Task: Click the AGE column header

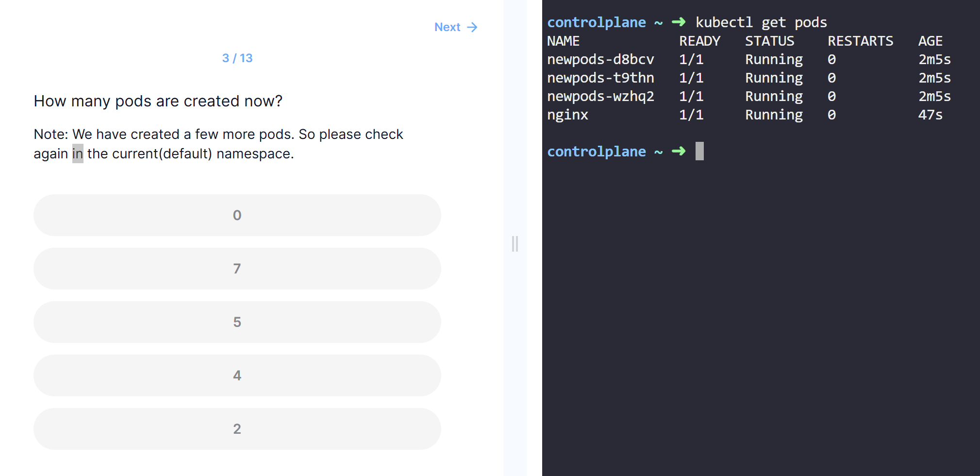Action: click(930, 41)
